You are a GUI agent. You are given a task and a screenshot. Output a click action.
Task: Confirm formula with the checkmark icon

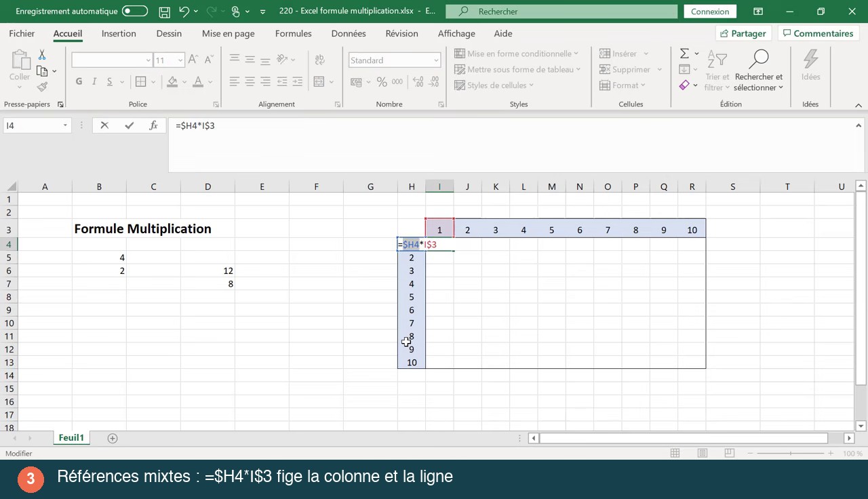129,125
